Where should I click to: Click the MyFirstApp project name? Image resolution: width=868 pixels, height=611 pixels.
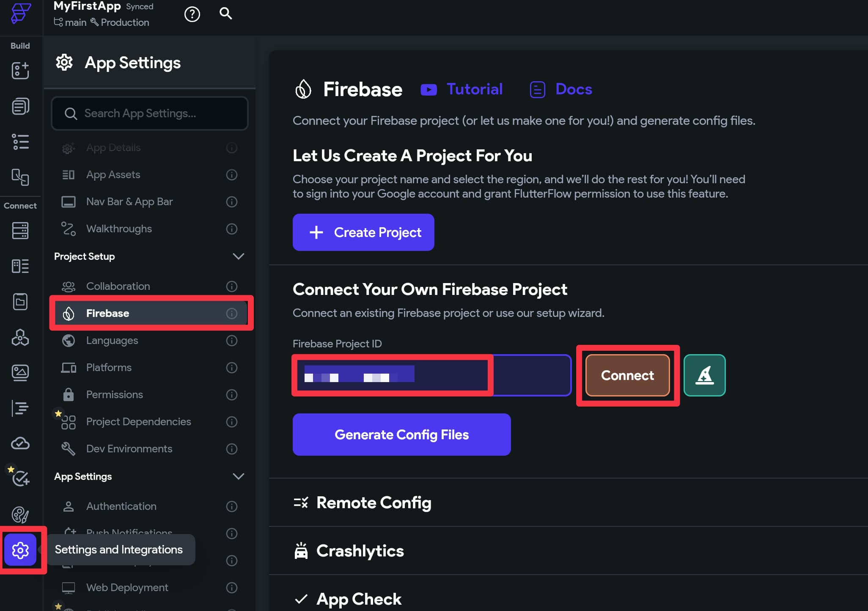click(87, 6)
